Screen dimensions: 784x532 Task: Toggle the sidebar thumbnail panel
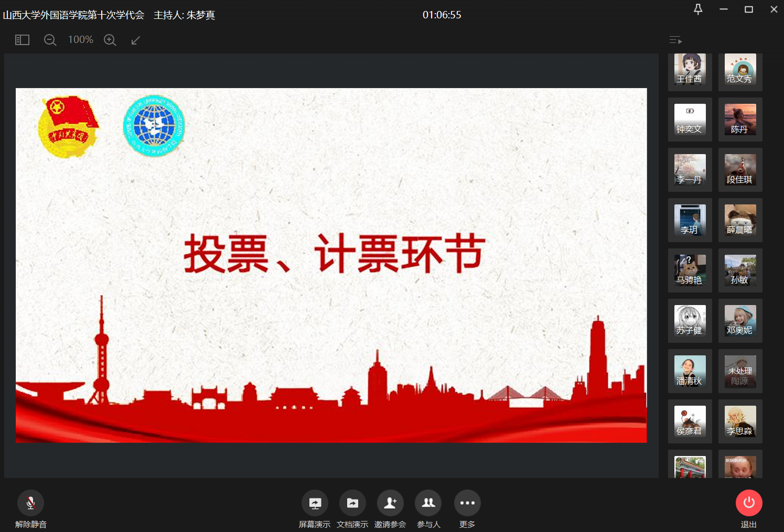click(22, 40)
